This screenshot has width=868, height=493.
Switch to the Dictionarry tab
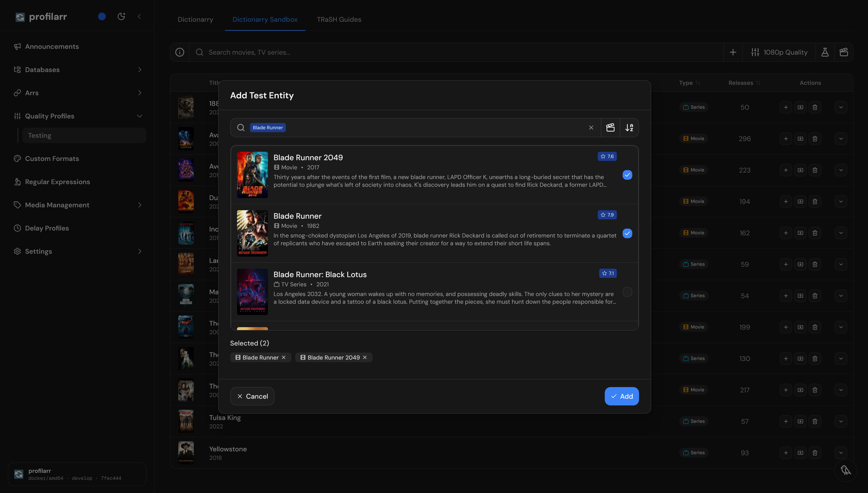[195, 20]
